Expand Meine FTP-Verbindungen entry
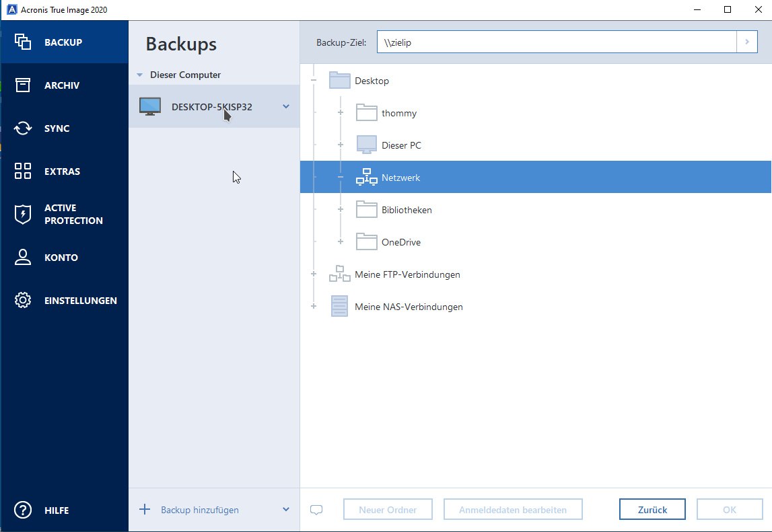772x532 pixels. pos(314,274)
